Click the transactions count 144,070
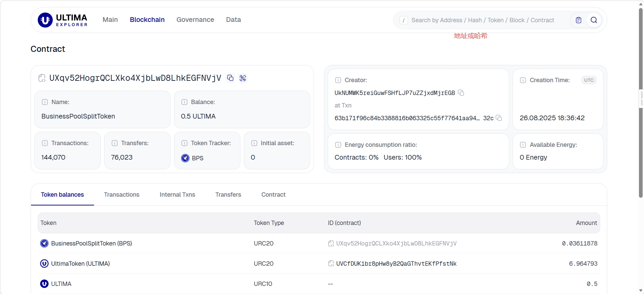644x294 pixels. coord(53,157)
